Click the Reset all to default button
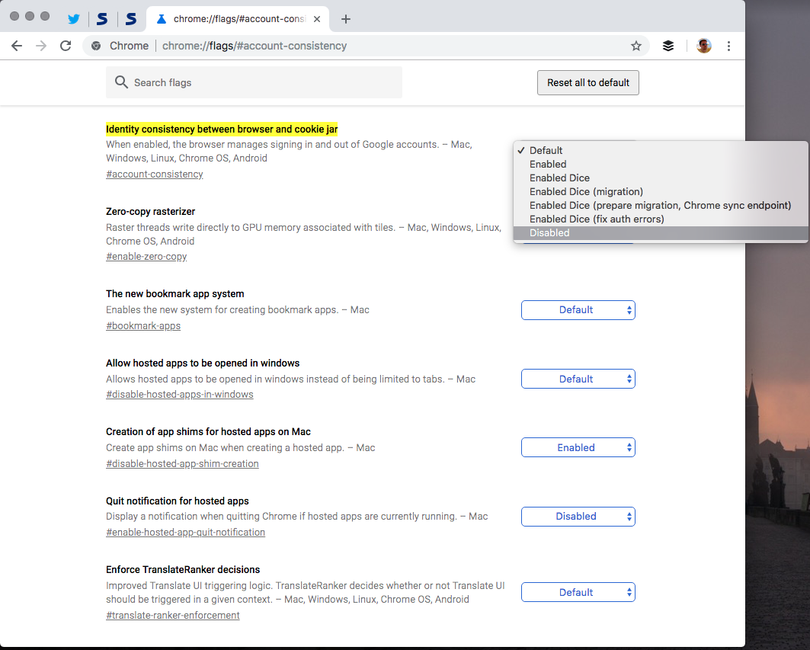810x650 pixels. click(588, 83)
